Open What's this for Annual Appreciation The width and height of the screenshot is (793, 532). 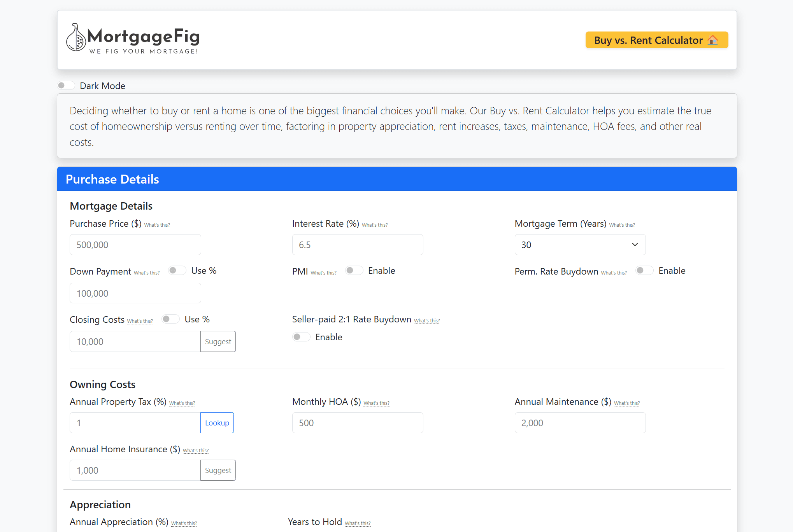[x=184, y=523]
